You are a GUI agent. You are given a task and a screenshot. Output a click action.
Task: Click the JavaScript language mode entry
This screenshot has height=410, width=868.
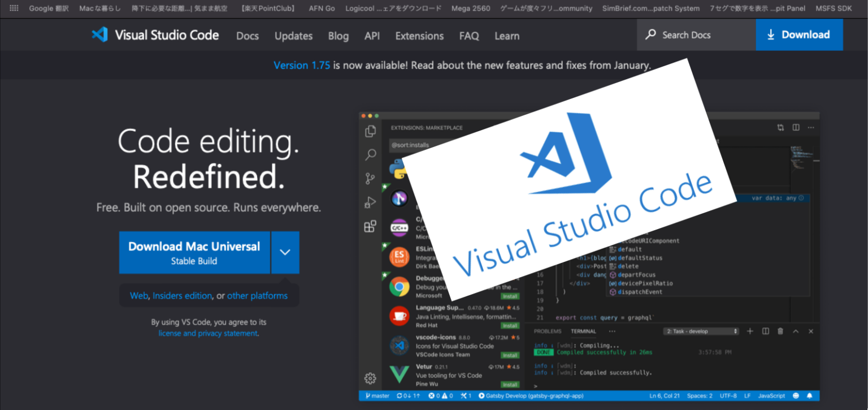coord(771,396)
